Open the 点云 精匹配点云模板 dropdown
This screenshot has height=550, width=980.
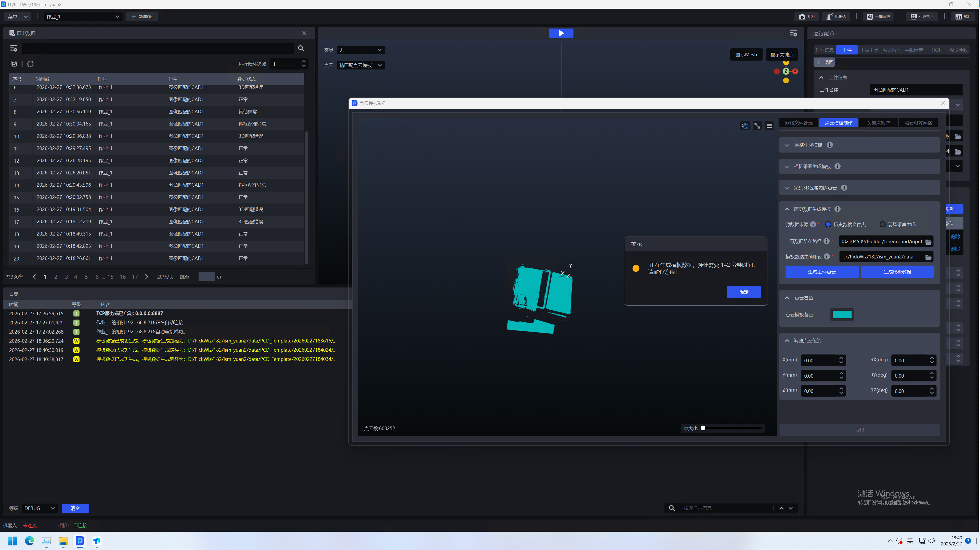[360, 65]
